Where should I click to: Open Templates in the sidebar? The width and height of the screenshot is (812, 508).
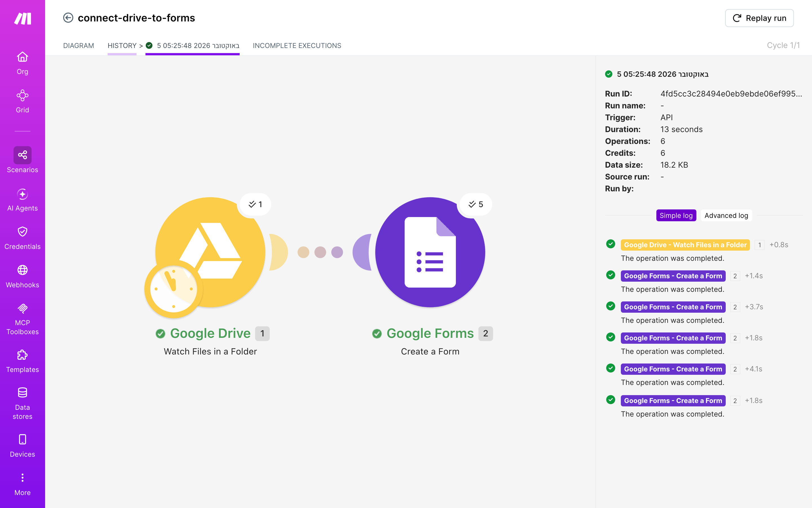(x=23, y=361)
